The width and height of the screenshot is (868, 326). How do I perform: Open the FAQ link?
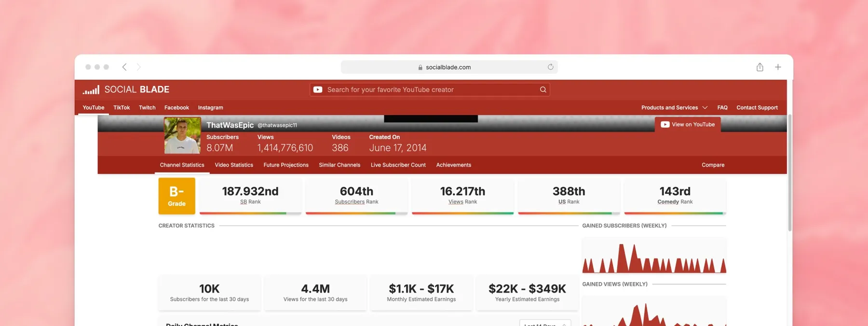tap(722, 108)
